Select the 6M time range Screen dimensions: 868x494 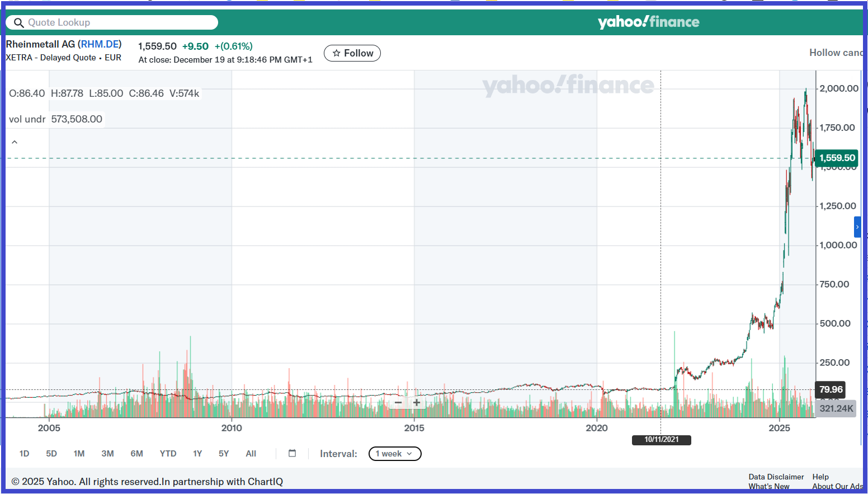[136, 454]
